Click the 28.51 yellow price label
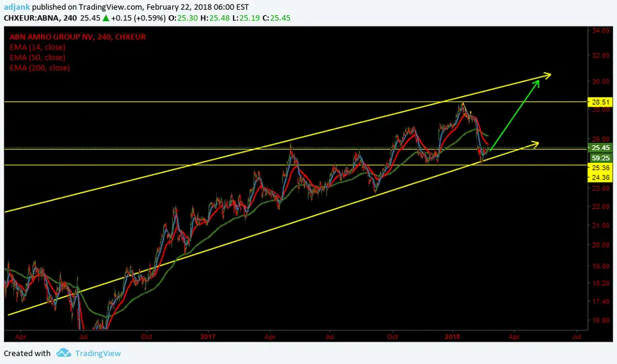 600,102
